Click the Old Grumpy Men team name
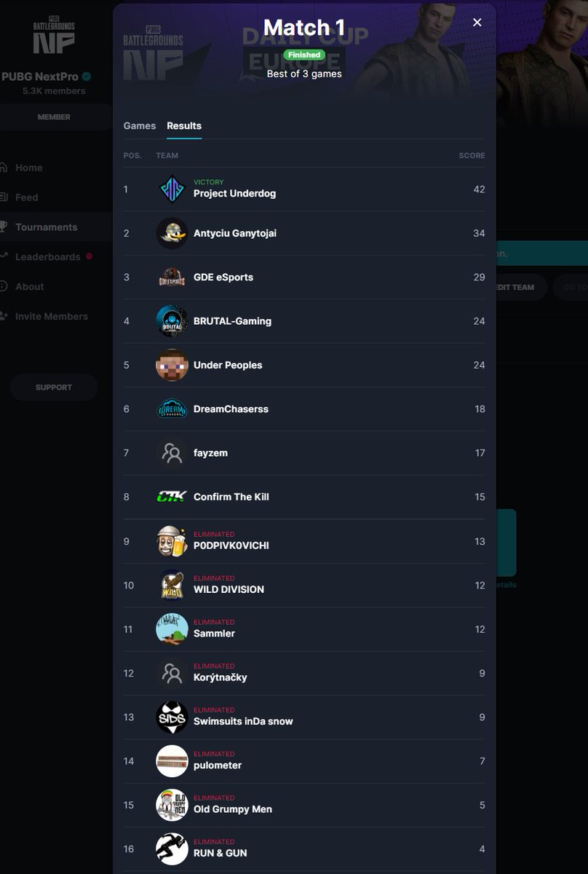The width and height of the screenshot is (588, 874). point(233,809)
